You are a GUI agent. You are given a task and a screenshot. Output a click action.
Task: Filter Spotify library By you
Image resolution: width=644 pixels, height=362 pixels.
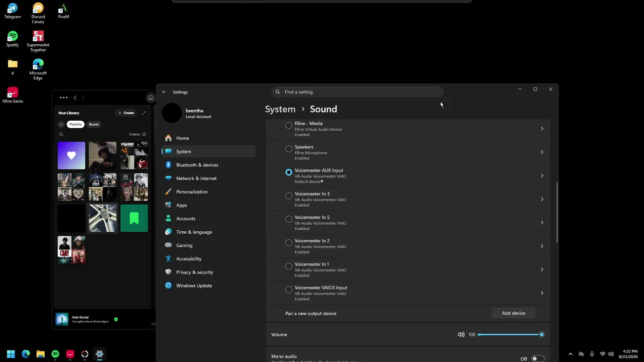94,124
